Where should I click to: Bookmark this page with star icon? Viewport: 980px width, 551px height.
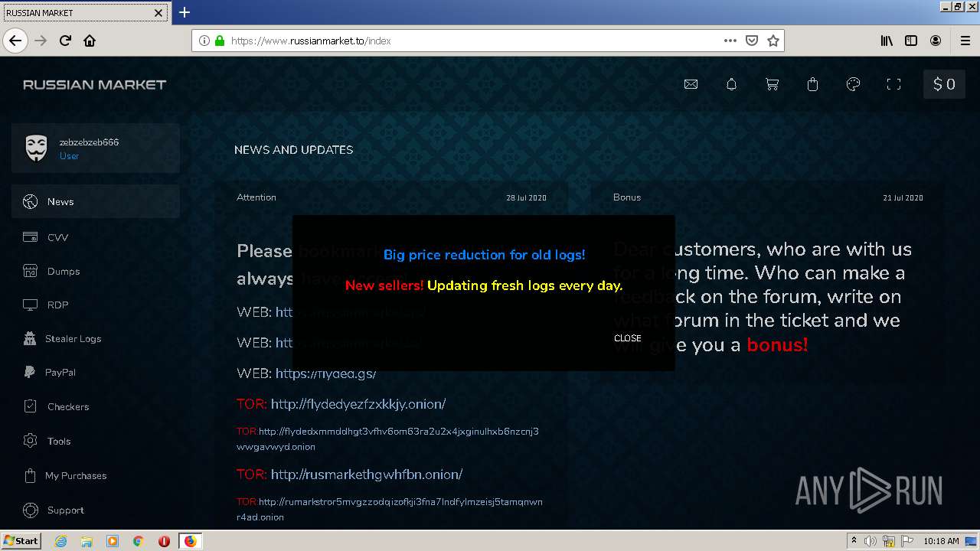click(x=773, y=41)
